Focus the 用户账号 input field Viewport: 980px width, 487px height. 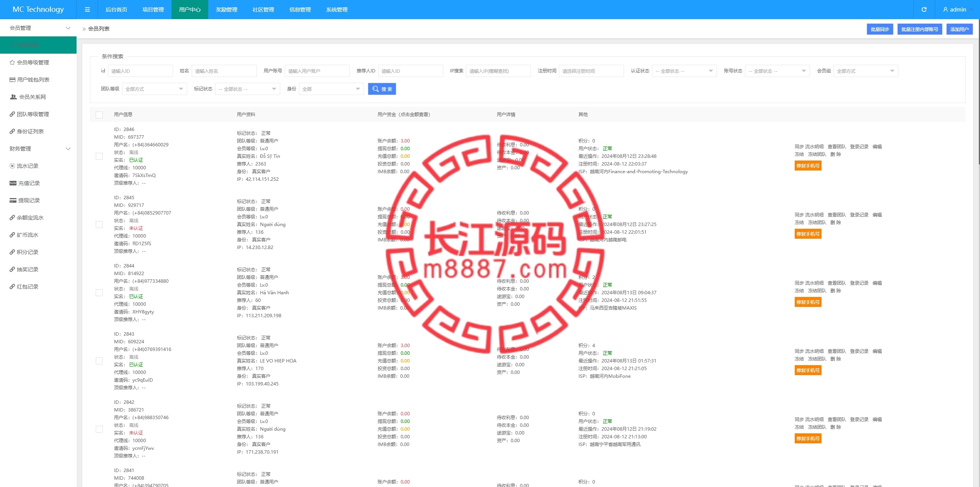[x=317, y=71]
